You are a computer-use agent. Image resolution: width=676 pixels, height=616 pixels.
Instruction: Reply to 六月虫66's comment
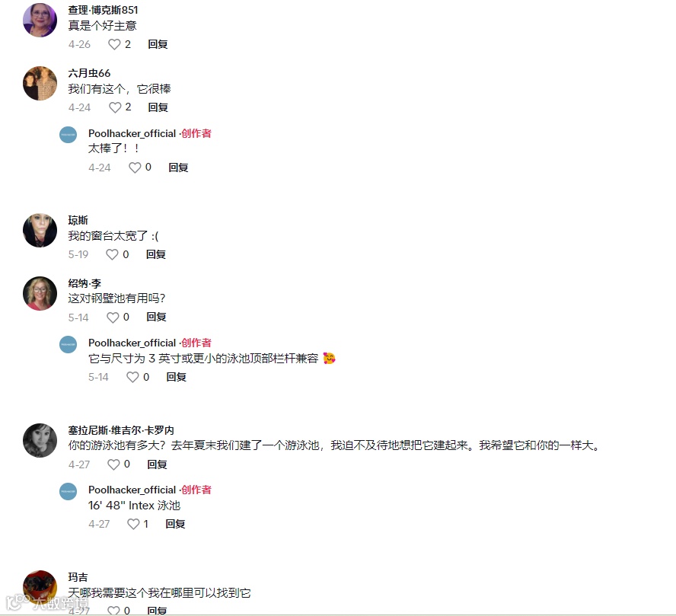pos(158,107)
